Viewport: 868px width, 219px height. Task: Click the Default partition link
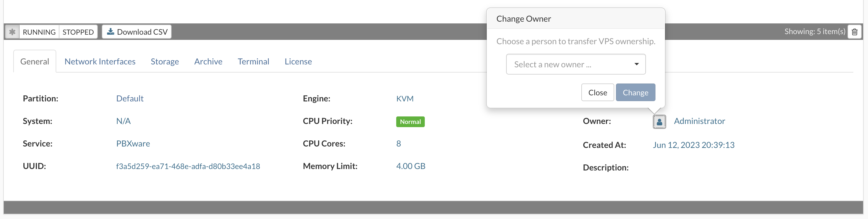130,99
